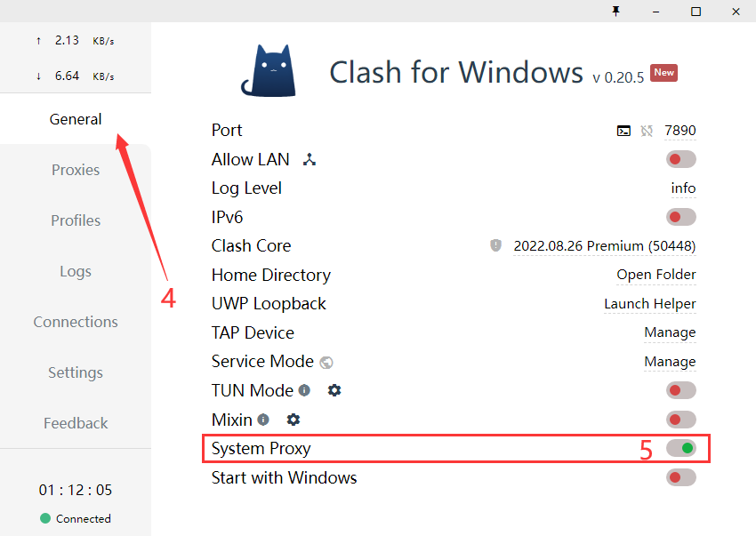The height and width of the screenshot is (536, 756).
Task: Enable the Allow LAN toggle
Action: pos(680,159)
